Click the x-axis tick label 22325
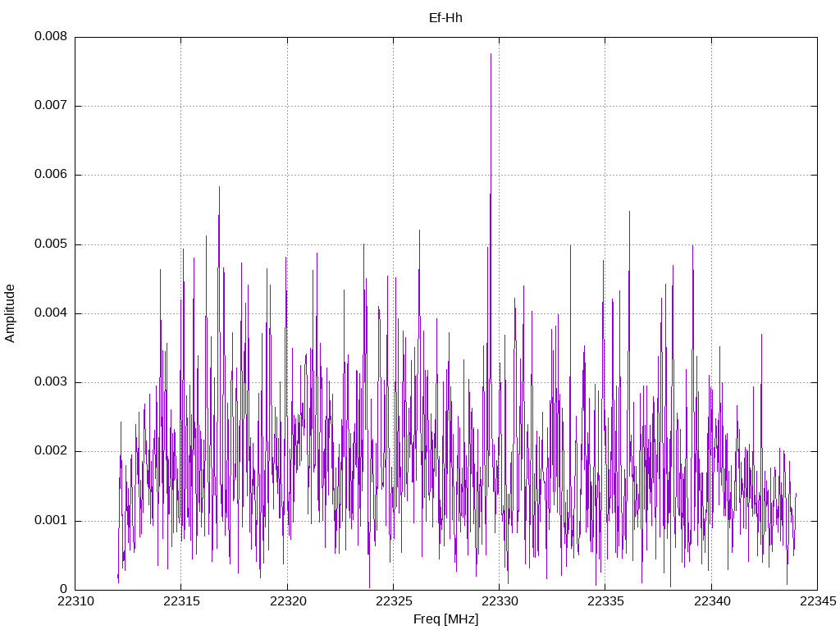 [393, 601]
